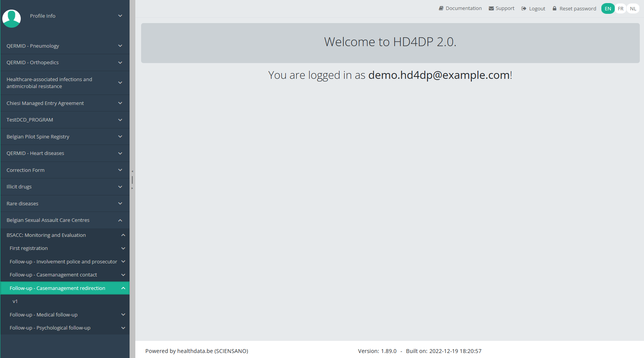Click the Documentation book icon
This screenshot has width=644, height=358.
(x=441, y=8)
